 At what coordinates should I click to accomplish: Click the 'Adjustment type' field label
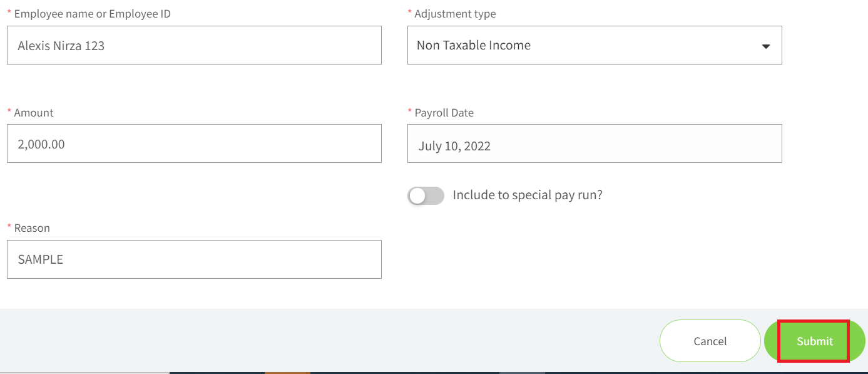tap(455, 14)
